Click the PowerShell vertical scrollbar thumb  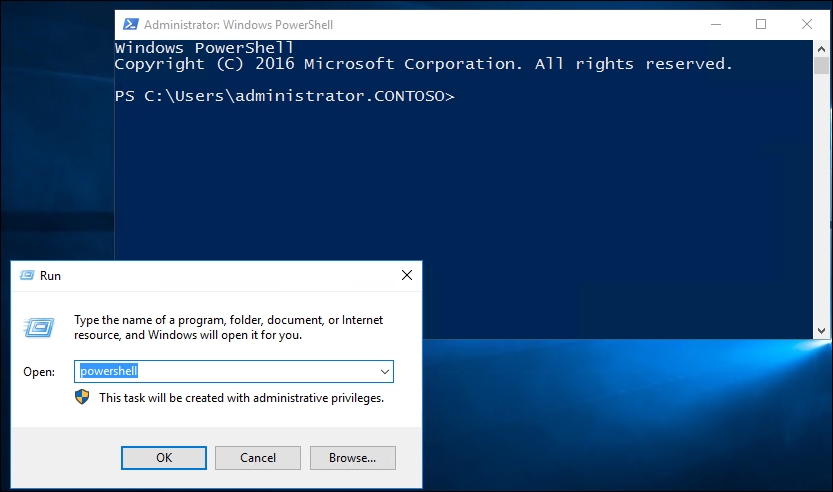point(821,65)
